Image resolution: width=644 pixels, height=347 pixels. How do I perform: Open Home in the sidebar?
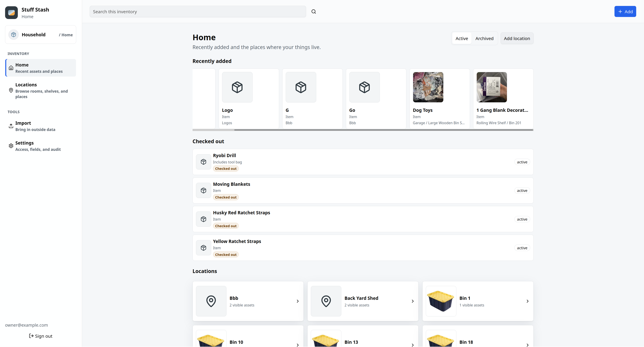point(41,68)
